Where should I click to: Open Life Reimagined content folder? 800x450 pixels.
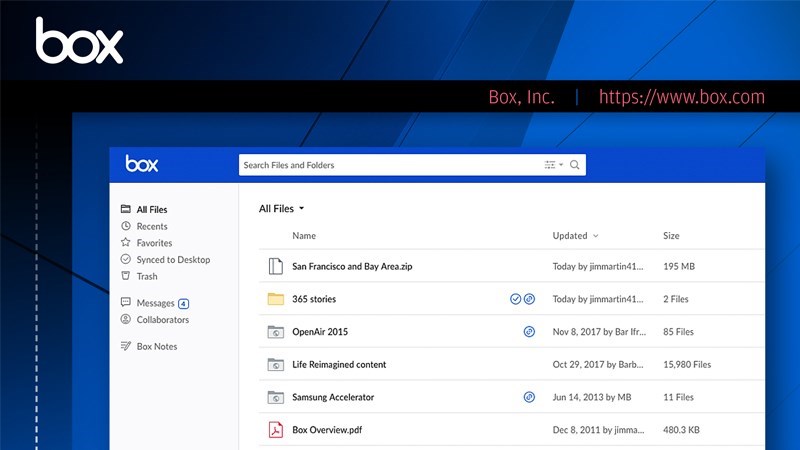[x=339, y=364]
